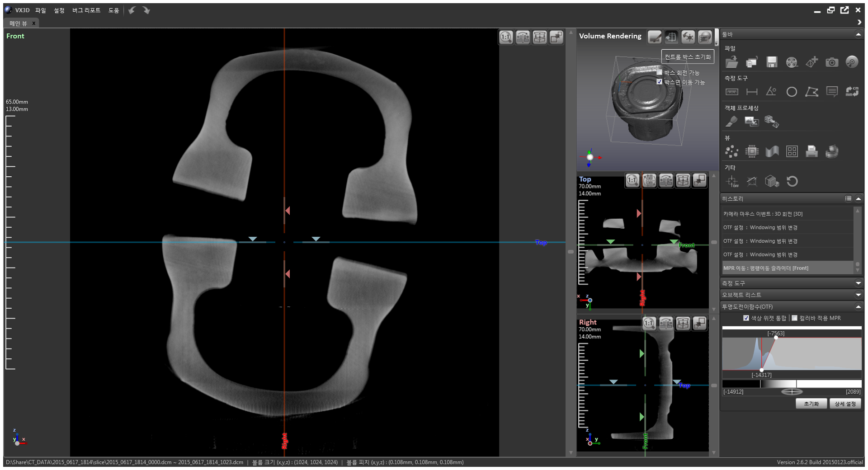Click the OTF lower control point at -14317
The height and width of the screenshot is (470, 868).
tap(762, 370)
